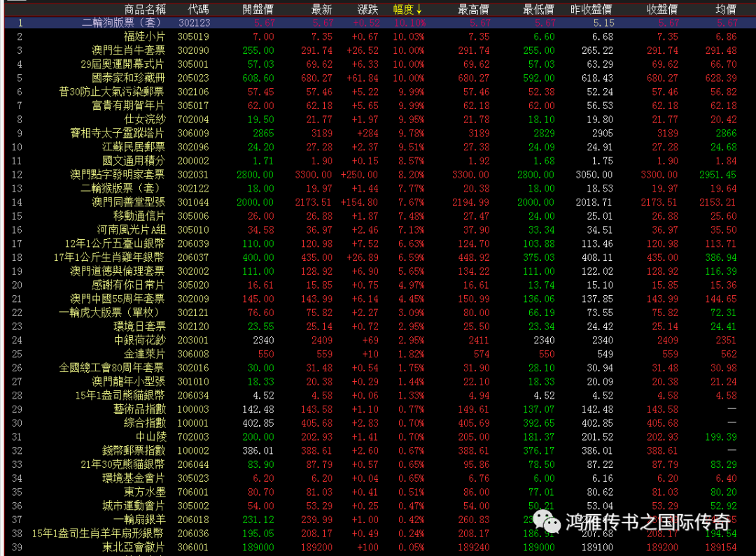The height and width of the screenshot is (556, 756).
Task: Select 寶相寺太子靈蹤塔片 row
Action: 380,134
